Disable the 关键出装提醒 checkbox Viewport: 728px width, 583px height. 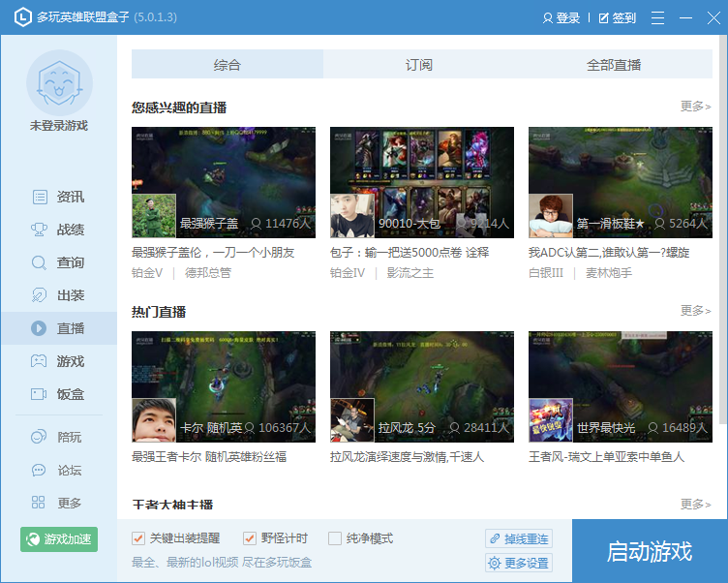pyautogui.click(x=138, y=538)
